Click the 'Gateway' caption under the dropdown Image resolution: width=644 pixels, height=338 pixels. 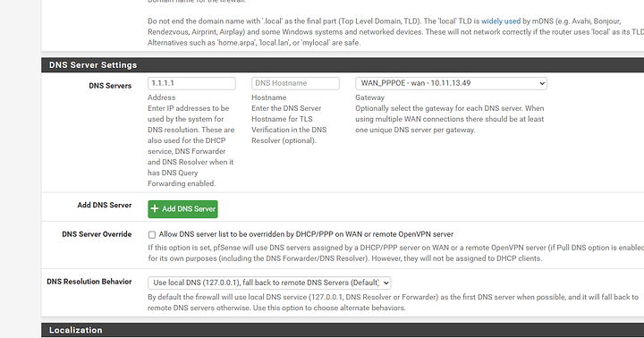369,97
